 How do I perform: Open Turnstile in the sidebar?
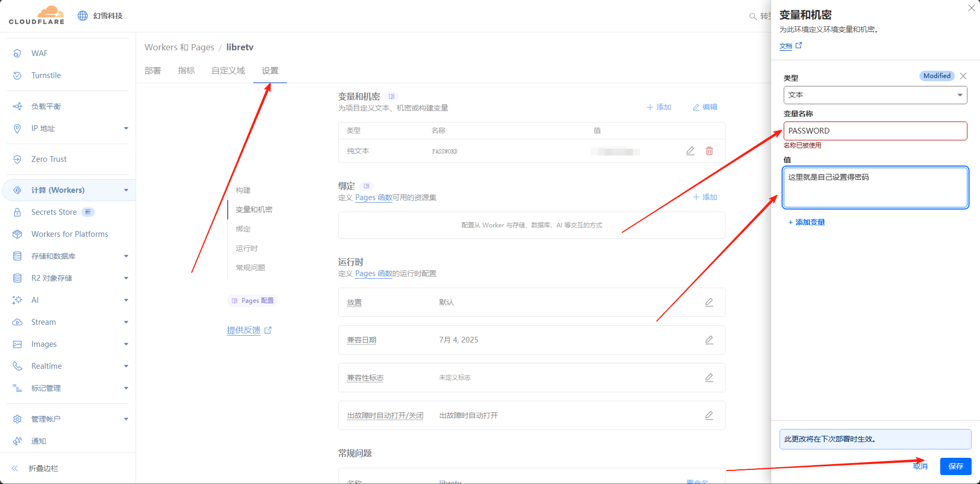46,75
